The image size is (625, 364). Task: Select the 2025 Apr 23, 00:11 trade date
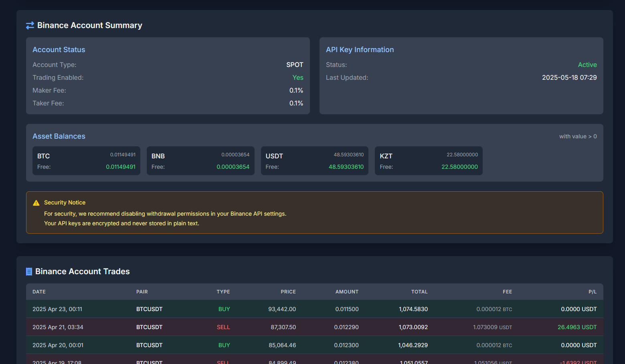coord(57,309)
